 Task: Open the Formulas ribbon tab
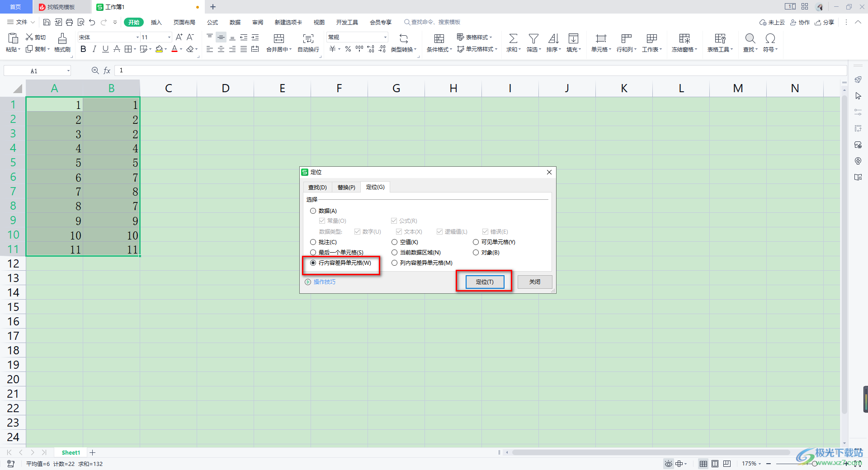[x=212, y=22]
